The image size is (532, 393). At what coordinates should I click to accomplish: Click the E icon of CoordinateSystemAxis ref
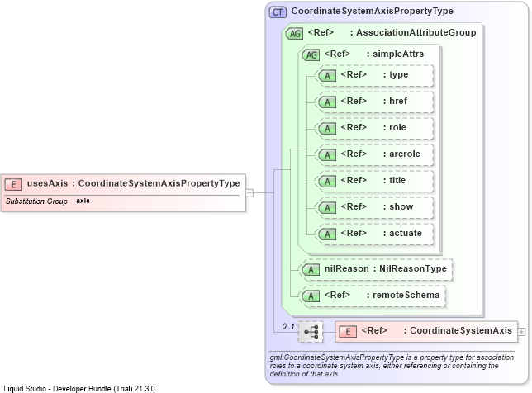point(348,331)
